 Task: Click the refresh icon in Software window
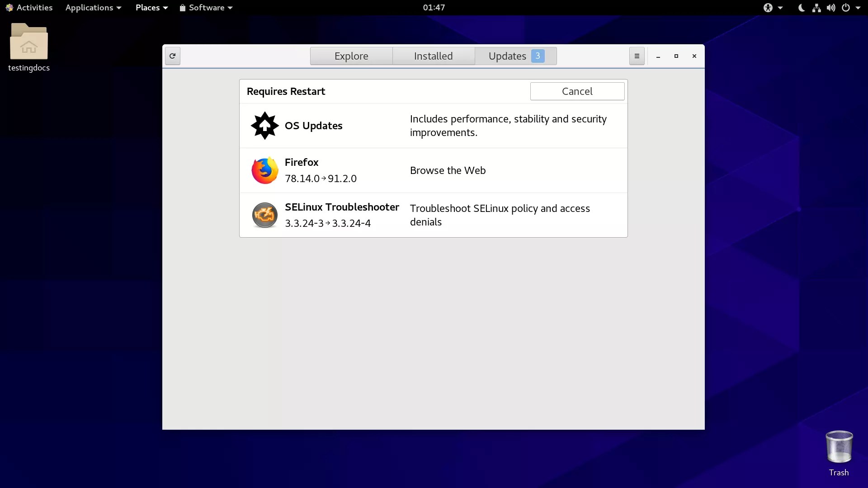pyautogui.click(x=172, y=56)
